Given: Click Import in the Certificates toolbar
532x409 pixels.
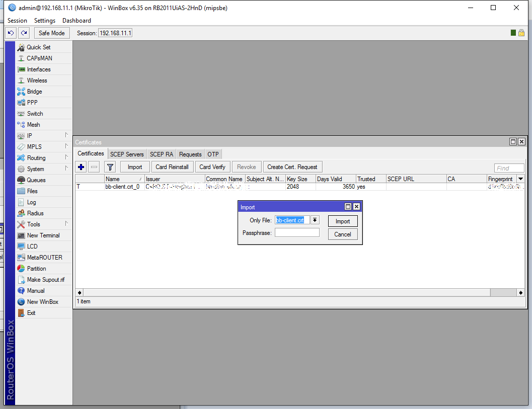Looking at the screenshot, I should [135, 167].
